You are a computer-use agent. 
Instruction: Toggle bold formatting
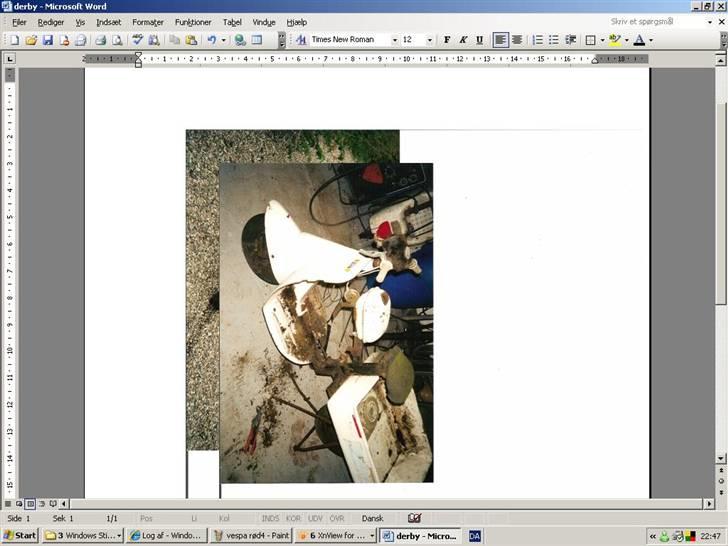click(447, 40)
